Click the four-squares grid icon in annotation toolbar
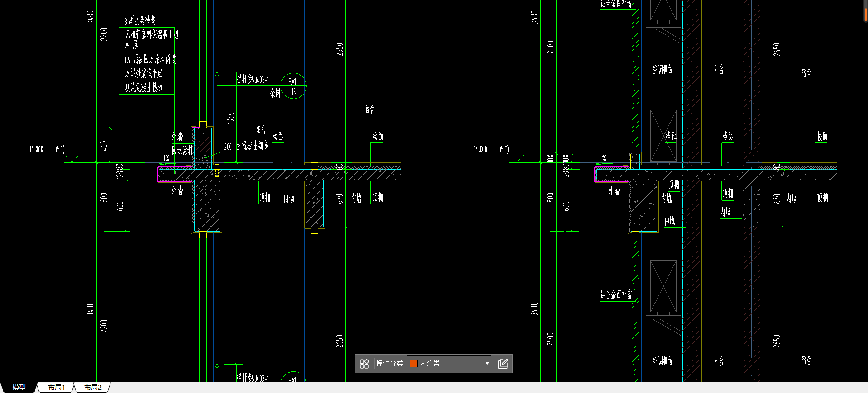Image resolution: width=868 pixels, height=393 pixels. pyautogui.click(x=364, y=364)
